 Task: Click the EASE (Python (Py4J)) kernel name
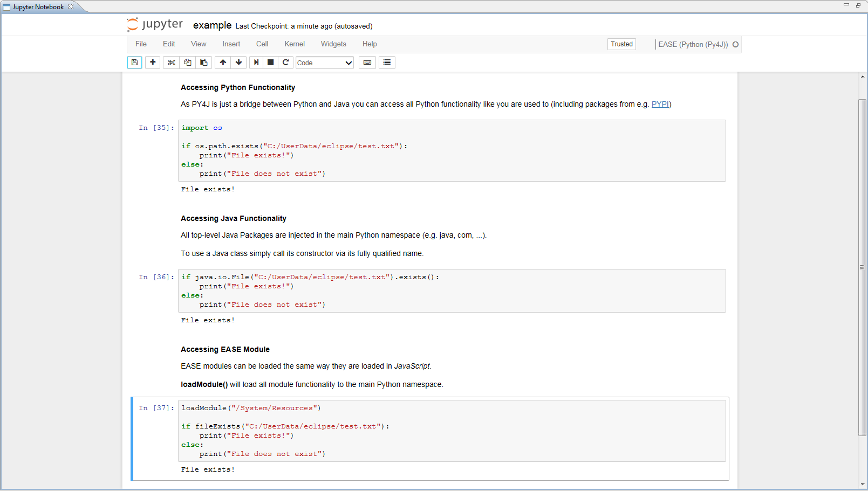(693, 44)
